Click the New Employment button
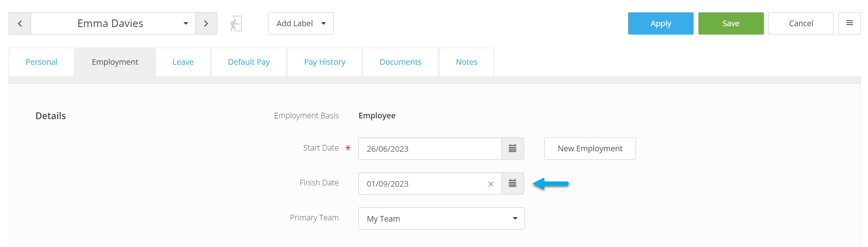868x247 pixels. coord(590,149)
